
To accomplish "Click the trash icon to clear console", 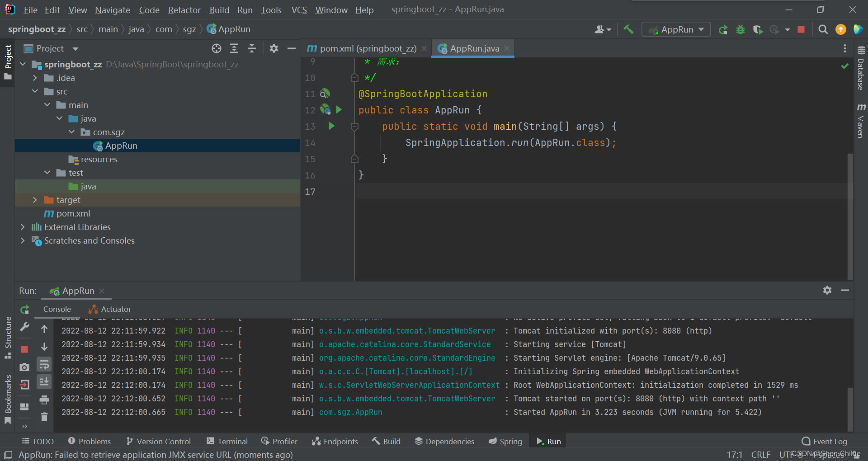I will click(44, 417).
